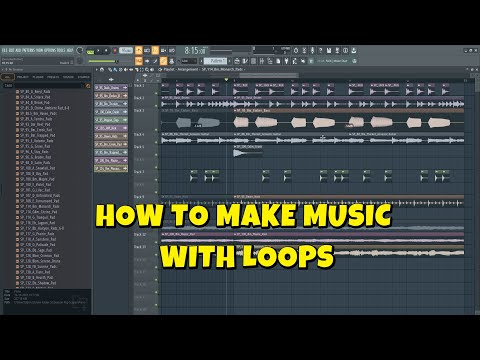The width and height of the screenshot is (480, 360).
Task: Open the ADD menu
Action: click(x=18, y=50)
